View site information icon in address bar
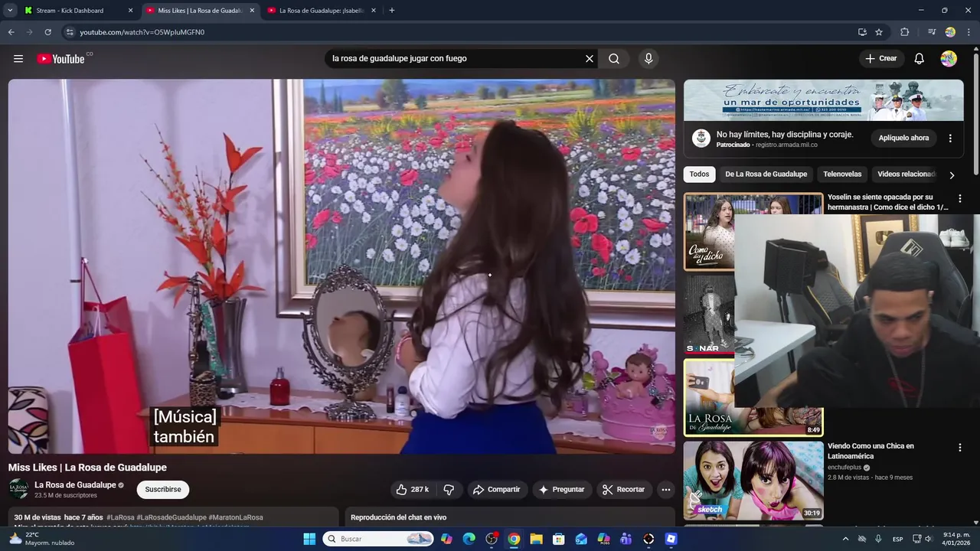The height and width of the screenshot is (551, 980). (x=70, y=32)
